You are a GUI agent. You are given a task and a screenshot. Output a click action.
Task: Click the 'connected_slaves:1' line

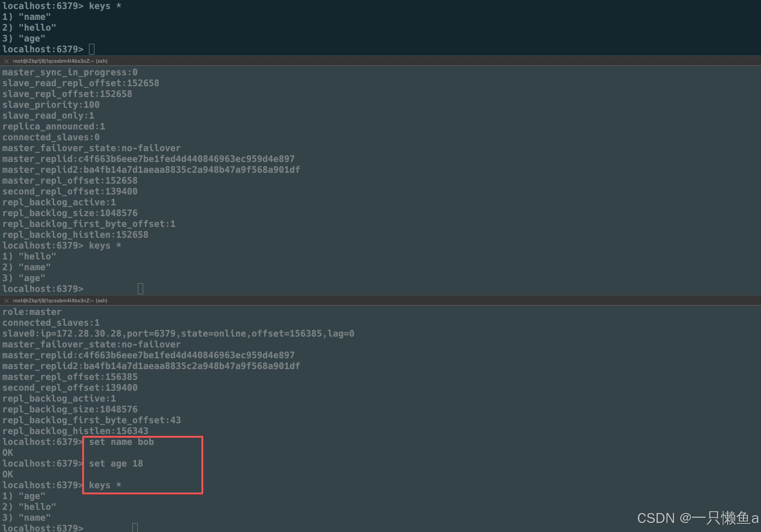tap(51, 323)
